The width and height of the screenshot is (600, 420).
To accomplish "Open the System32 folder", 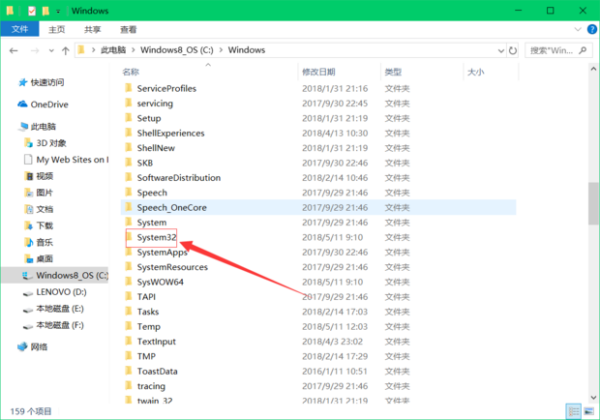I will (155, 237).
